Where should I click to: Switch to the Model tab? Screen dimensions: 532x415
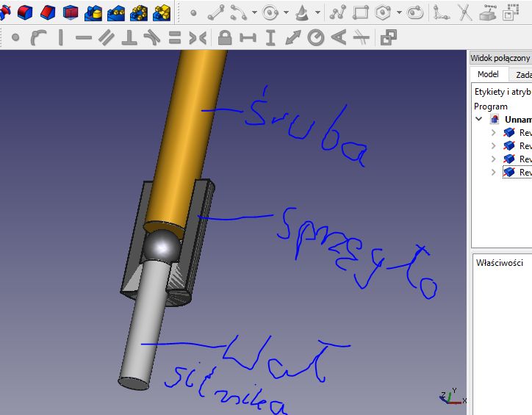click(x=488, y=74)
